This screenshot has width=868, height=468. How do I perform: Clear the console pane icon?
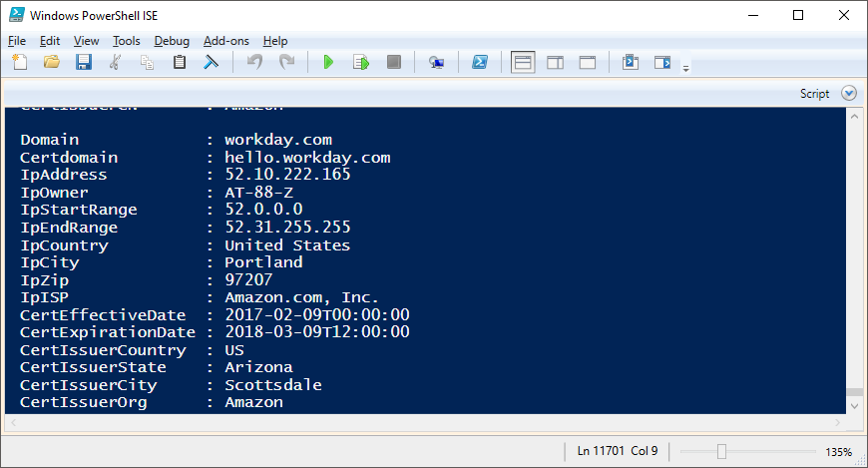coord(211,62)
